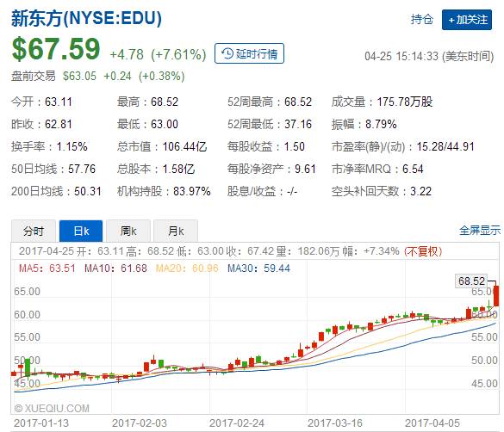This screenshot has height=432, width=504.
Task: Select the 日k daily chart tab
Action: (81, 231)
